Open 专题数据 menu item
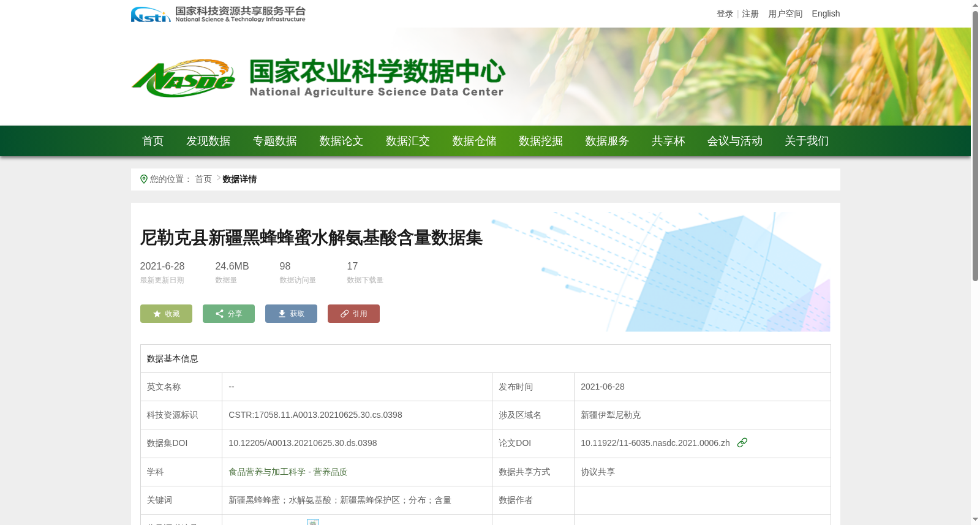 tap(275, 141)
